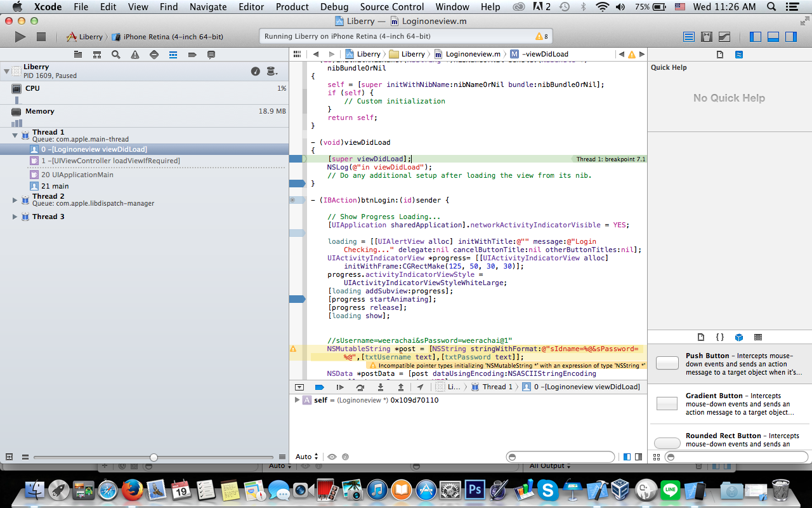The height and width of the screenshot is (508, 812).
Task: Open Auto variables scope dropdown
Action: pos(306,457)
